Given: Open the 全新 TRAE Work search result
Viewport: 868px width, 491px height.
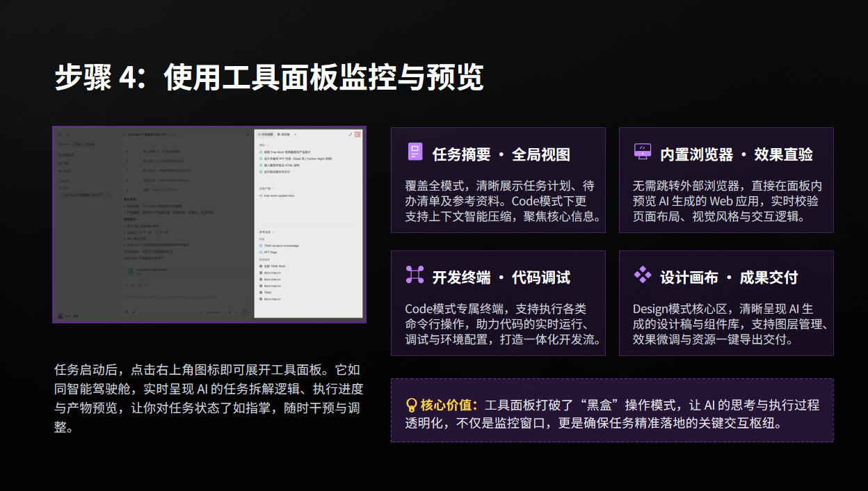Looking at the screenshot, I should coord(272,266).
